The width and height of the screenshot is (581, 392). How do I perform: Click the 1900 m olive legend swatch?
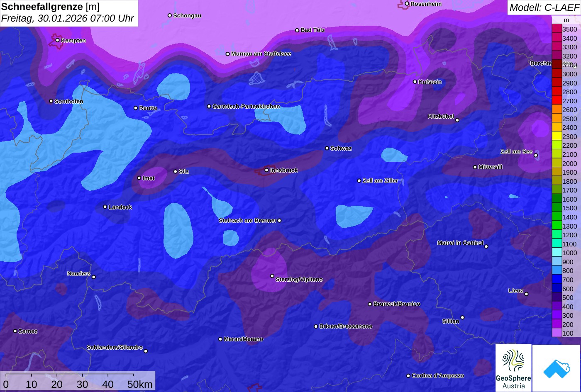coord(557,172)
